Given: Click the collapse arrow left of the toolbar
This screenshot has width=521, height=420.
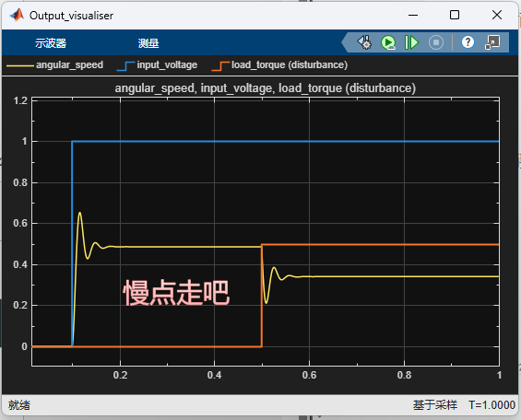Looking at the screenshot, I should (345, 42).
